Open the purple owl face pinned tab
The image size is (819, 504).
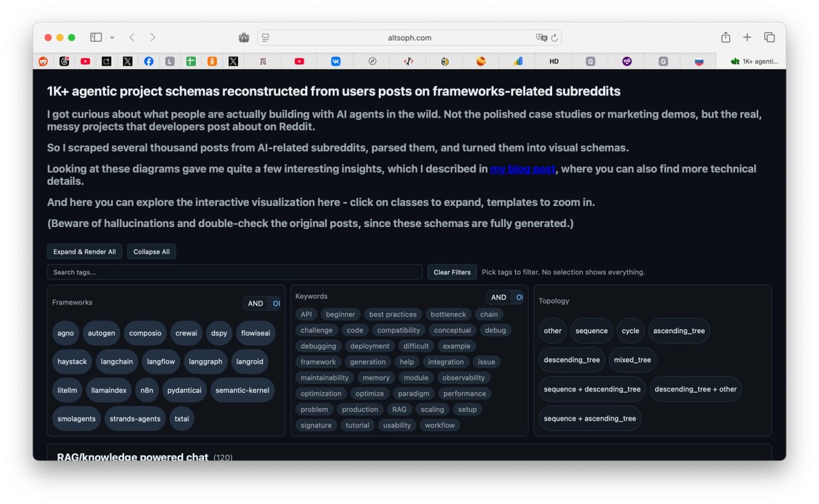point(627,61)
